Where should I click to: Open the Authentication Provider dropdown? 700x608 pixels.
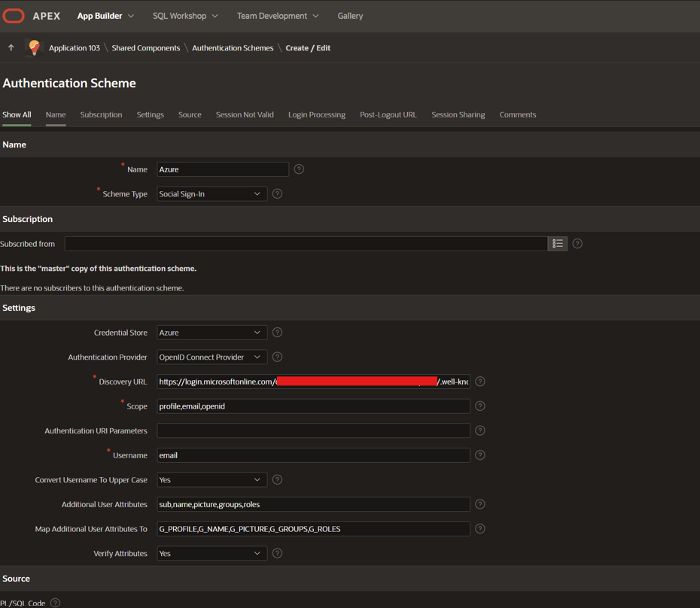(x=212, y=357)
